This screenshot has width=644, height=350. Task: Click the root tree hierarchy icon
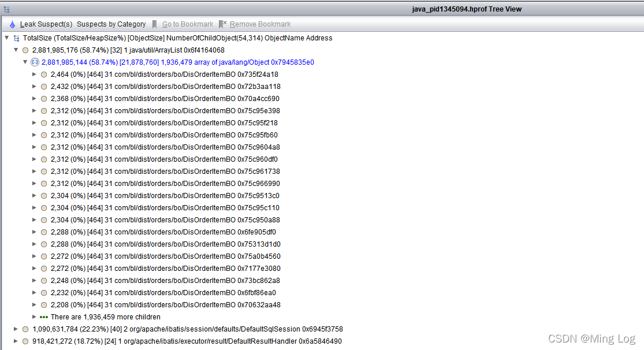click(x=16, y=38)
